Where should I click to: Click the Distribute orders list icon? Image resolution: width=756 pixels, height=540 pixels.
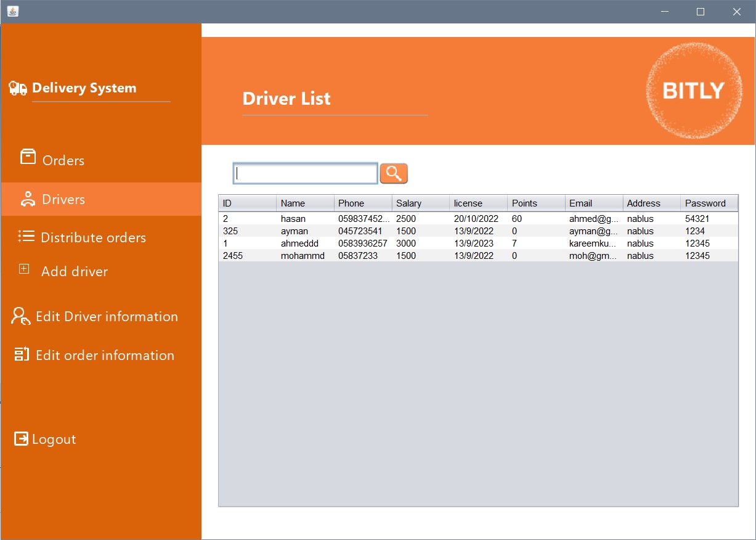click(x=26, y=235)
